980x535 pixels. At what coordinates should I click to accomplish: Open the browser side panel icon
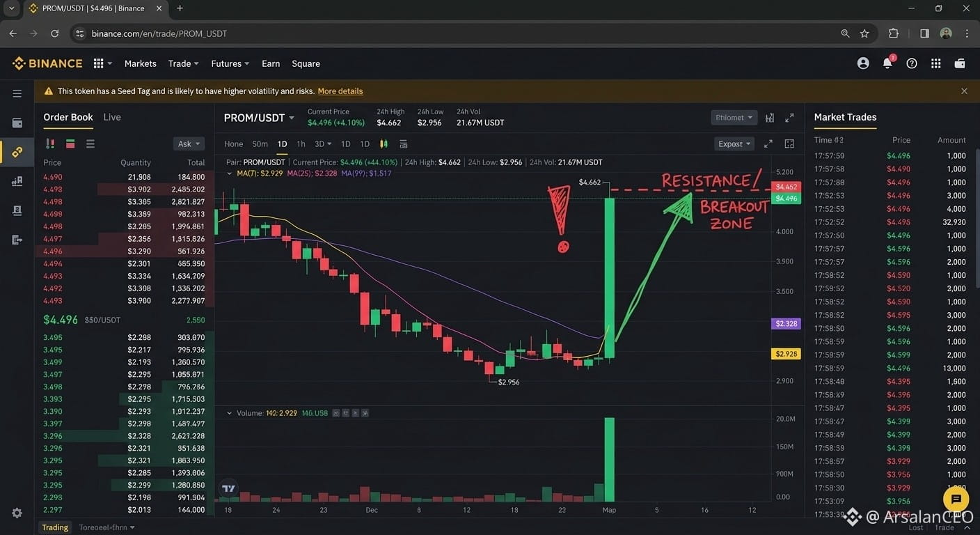[924, 33]
